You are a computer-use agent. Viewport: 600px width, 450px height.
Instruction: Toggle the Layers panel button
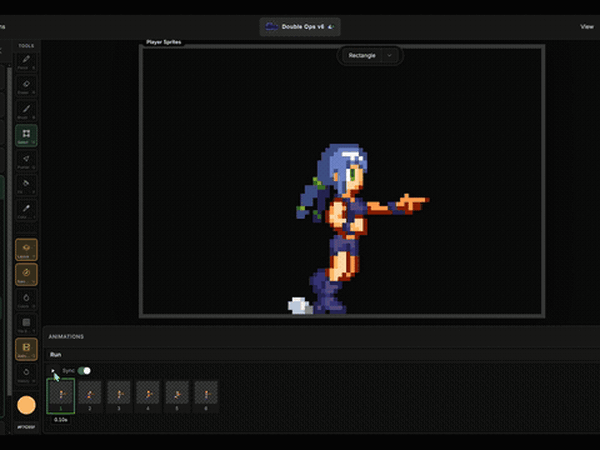(26, 250)
